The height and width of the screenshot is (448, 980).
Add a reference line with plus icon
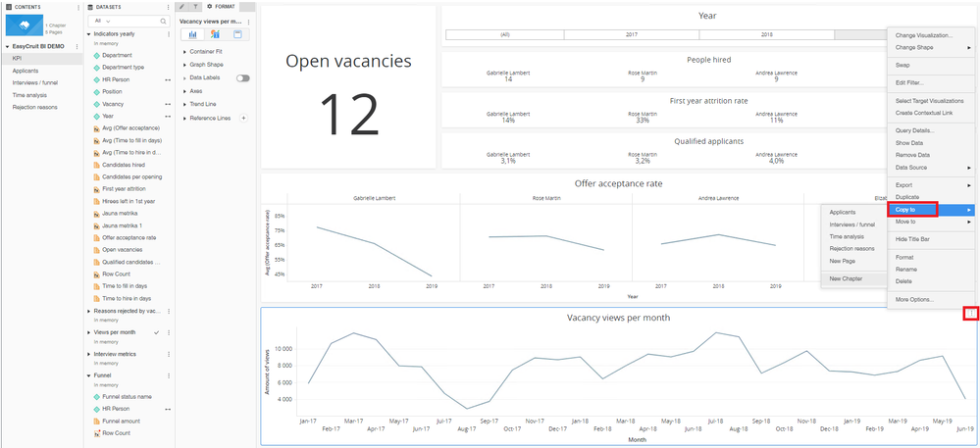coord(243,118)
